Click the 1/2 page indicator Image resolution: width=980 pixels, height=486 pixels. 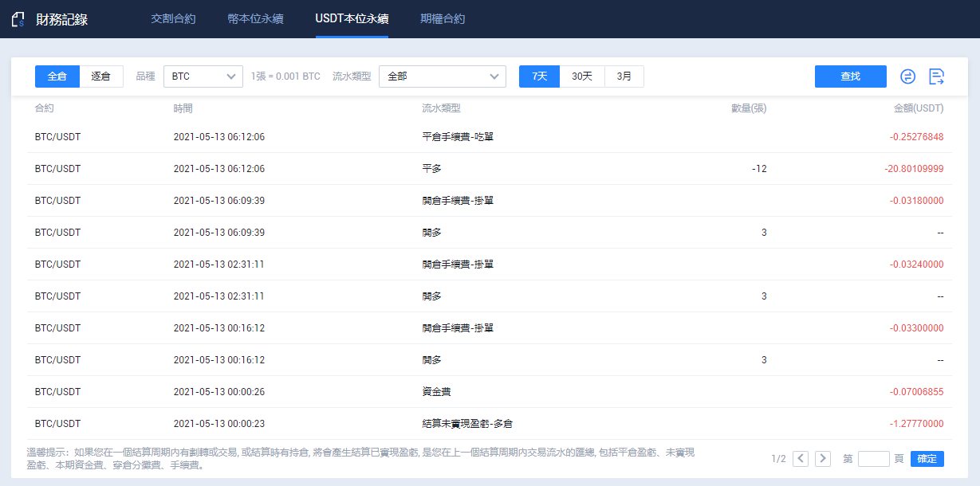[778, 459]
